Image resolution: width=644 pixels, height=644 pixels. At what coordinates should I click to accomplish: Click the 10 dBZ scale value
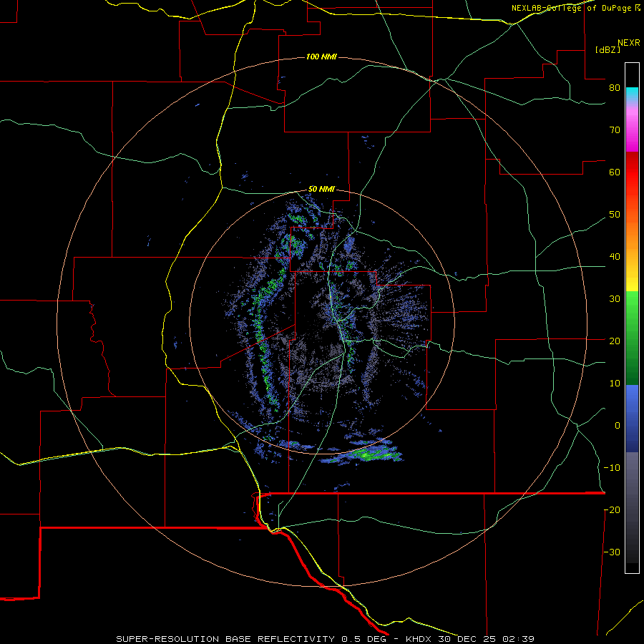(615, 384)
